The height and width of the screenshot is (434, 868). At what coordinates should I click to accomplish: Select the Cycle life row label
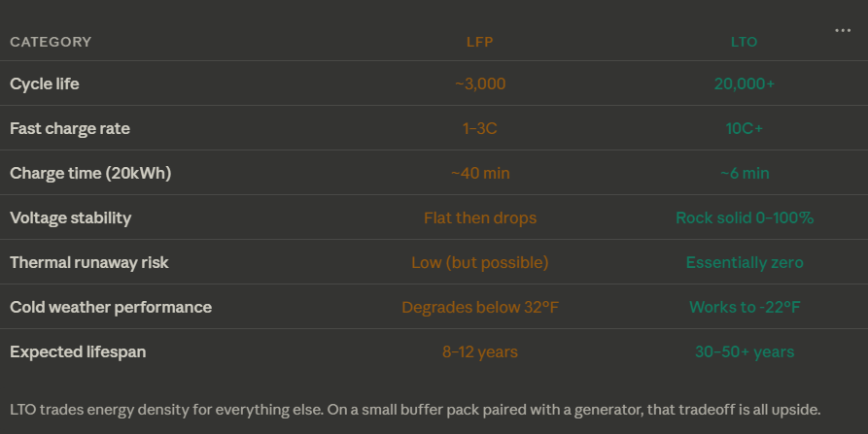click(45, 83)
